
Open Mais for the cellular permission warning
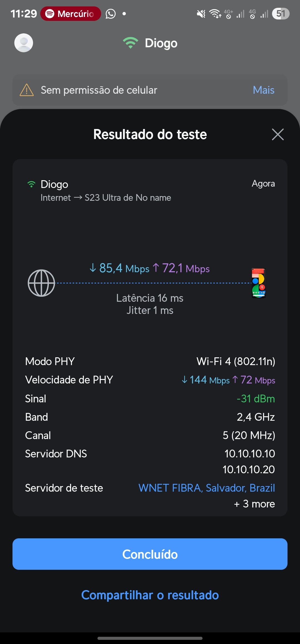pyautogui.click(x=263, y=90)
